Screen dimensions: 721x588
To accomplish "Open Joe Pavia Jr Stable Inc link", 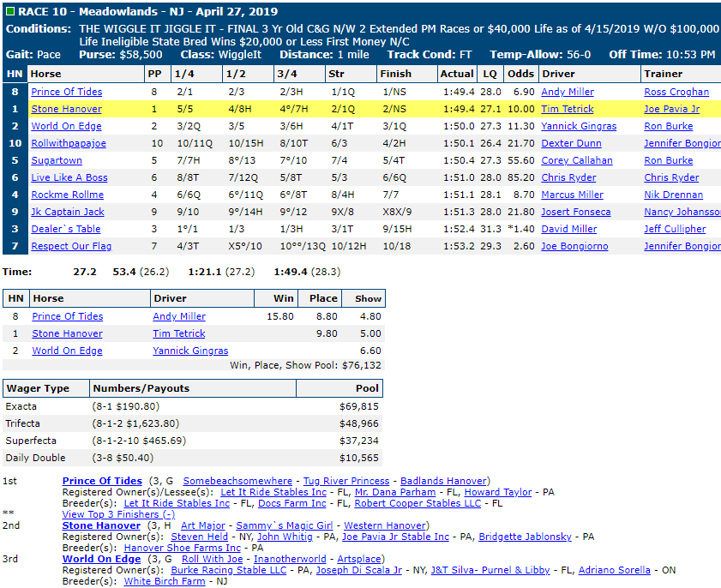I will pos(395,537).
